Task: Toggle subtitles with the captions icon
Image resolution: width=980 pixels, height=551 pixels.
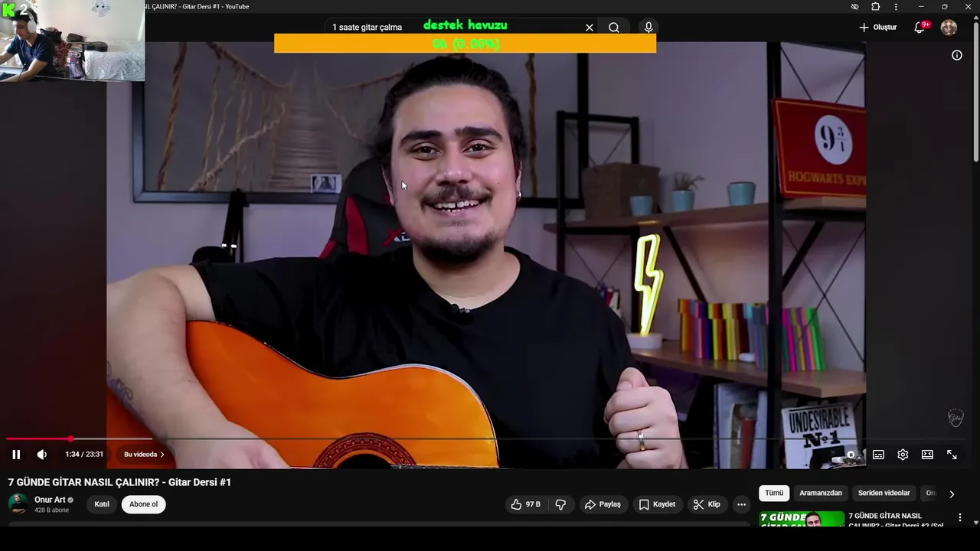Action: click(x=878, y=455)
